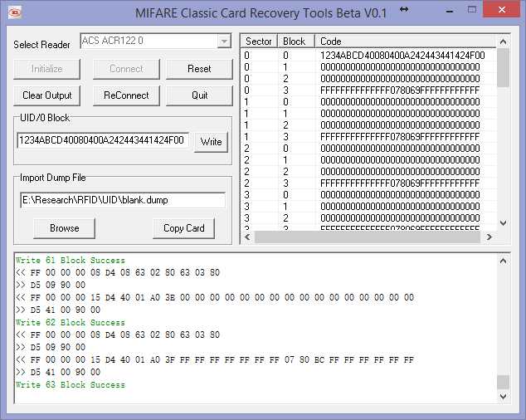Select sector 3 block 2 code row
The height and width of the screenshot is (420, 526).
pos(368,218)
